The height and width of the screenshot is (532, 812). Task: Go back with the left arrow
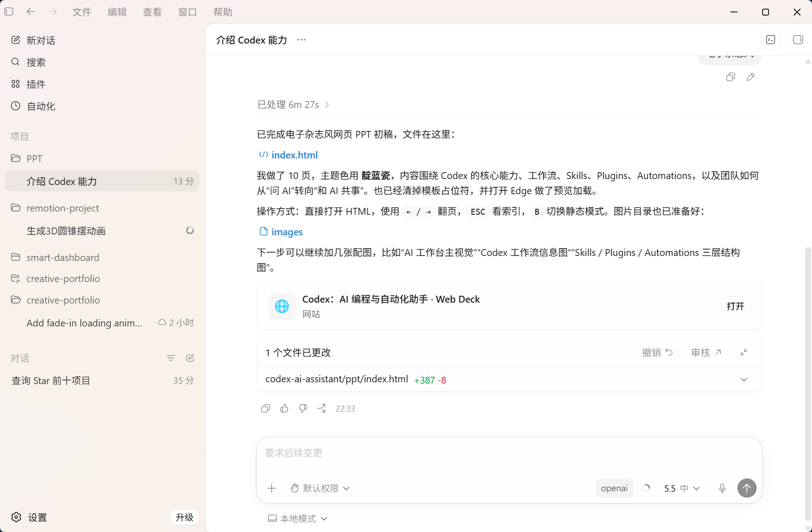tap(31, 12)
